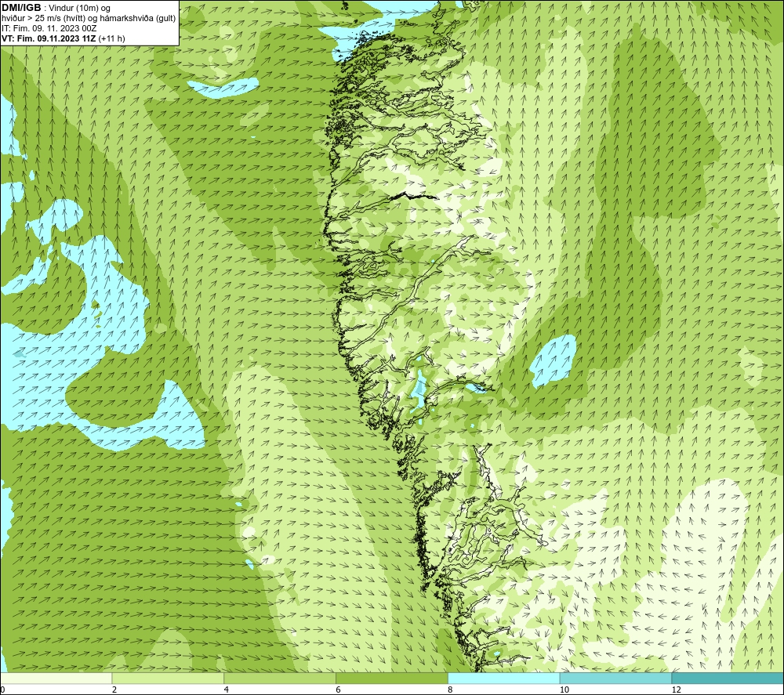Image resolution: width=784 pixels, height=695 pixels.
Task: Click the scale label '8'
Action: tap(451, 690)
